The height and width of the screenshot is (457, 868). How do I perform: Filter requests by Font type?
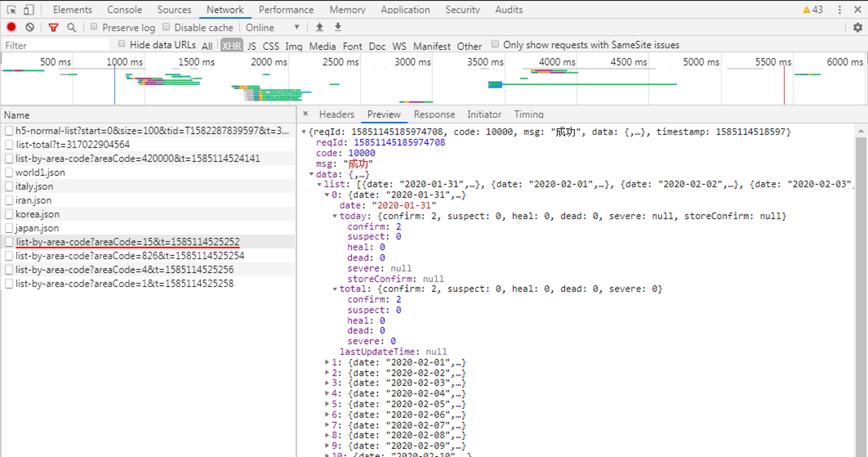[x=353, y=45]
